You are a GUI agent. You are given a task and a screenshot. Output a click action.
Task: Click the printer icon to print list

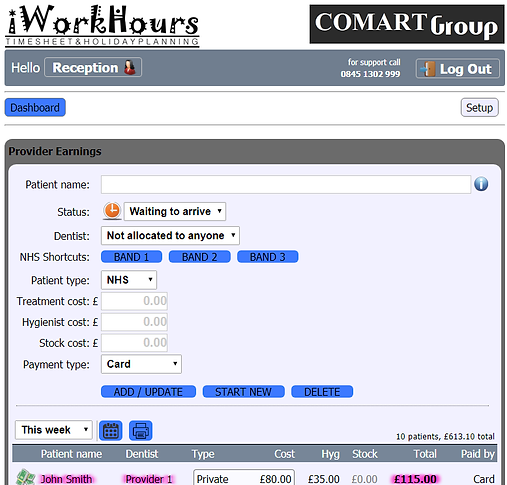click(141, 431)
